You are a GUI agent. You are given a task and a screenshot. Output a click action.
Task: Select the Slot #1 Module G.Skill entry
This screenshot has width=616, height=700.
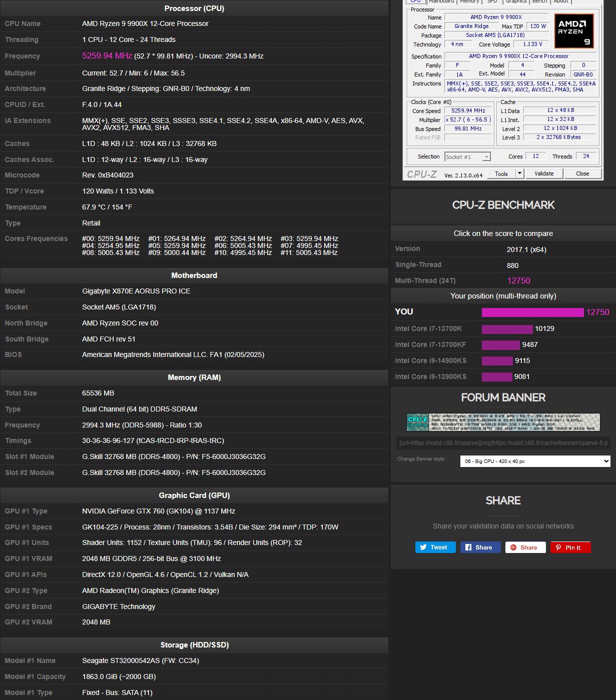[174, 456]
